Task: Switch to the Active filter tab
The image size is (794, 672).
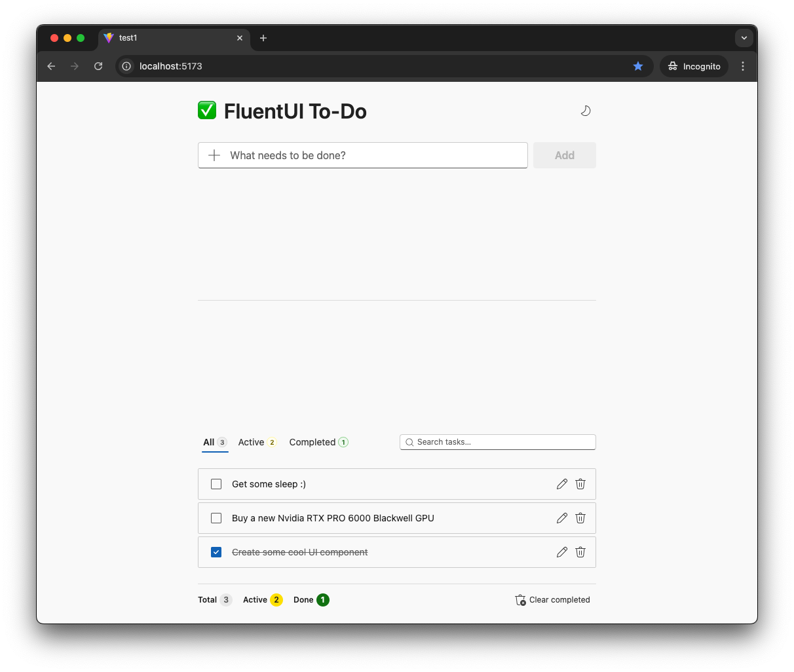Action: tap(257, 442)
